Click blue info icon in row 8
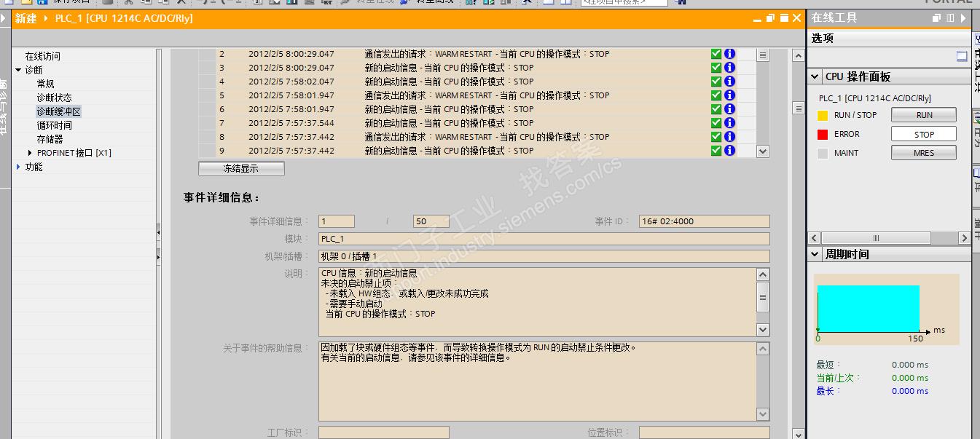Image resolution: width=980 pixels, height=439 pixels. click(729, 137)
